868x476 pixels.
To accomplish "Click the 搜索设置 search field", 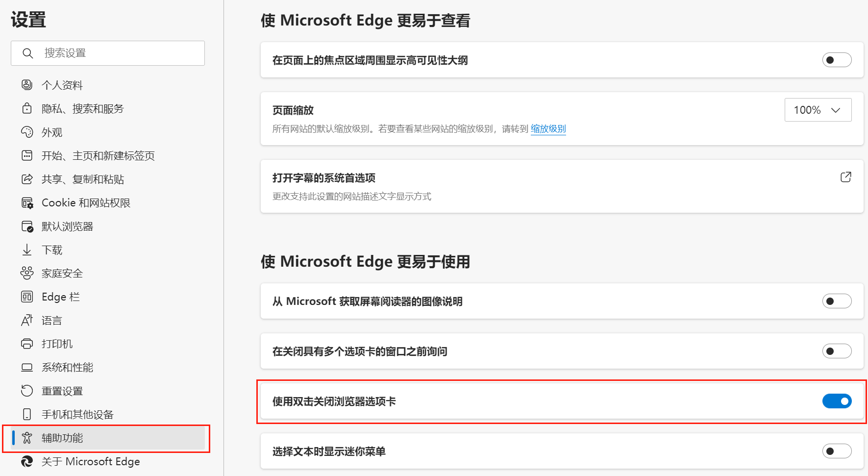I will tap(108, 53).
